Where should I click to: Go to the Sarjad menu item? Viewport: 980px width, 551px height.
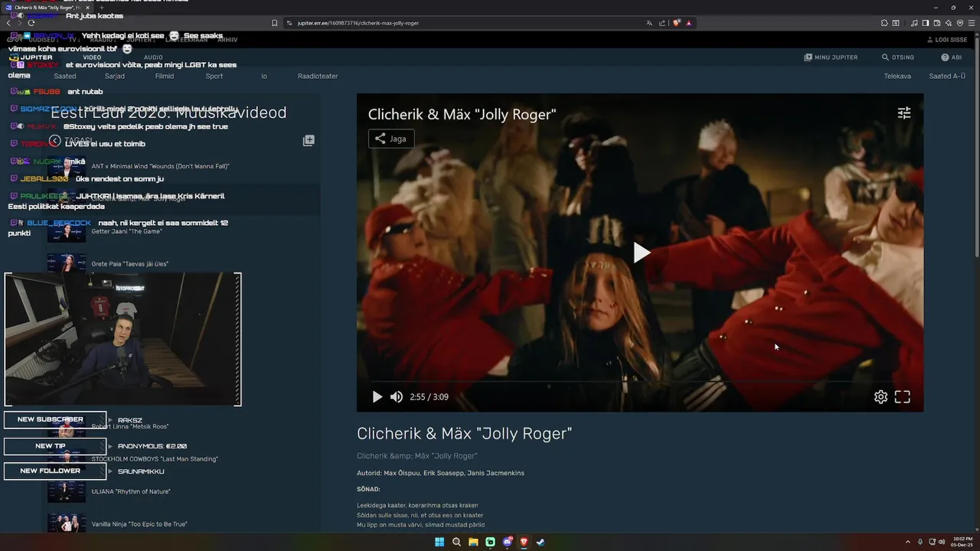(115, 76)
